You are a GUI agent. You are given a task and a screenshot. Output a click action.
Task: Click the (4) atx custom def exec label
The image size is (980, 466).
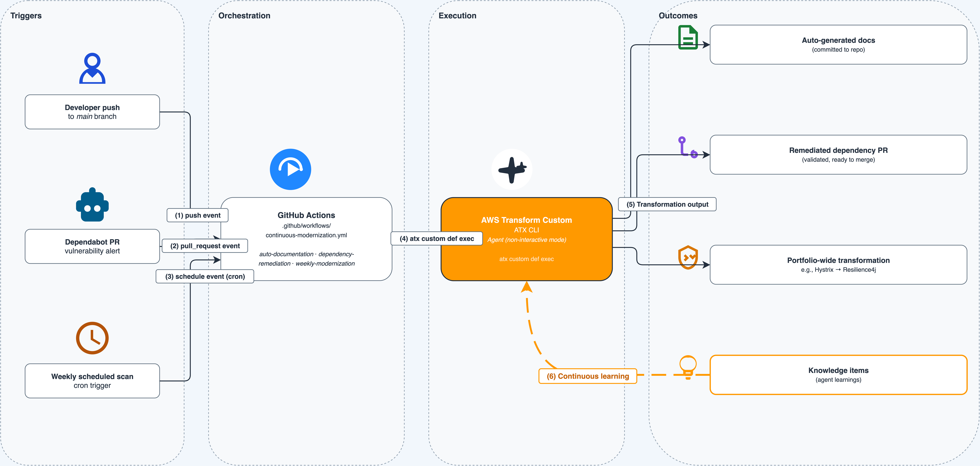coord(437,238)
